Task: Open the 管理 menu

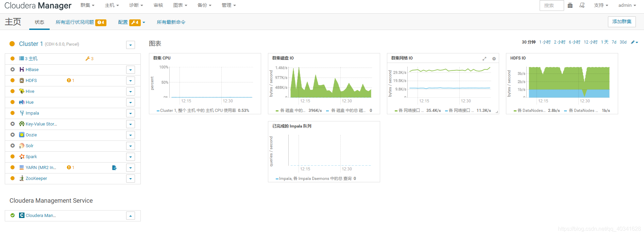Action: click(x=228, y=5)
